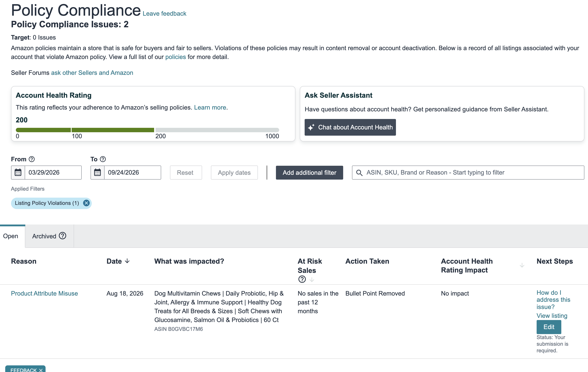Open the From date calendar icon
Viewport: 588px width, 372px height.
(18, 173)
